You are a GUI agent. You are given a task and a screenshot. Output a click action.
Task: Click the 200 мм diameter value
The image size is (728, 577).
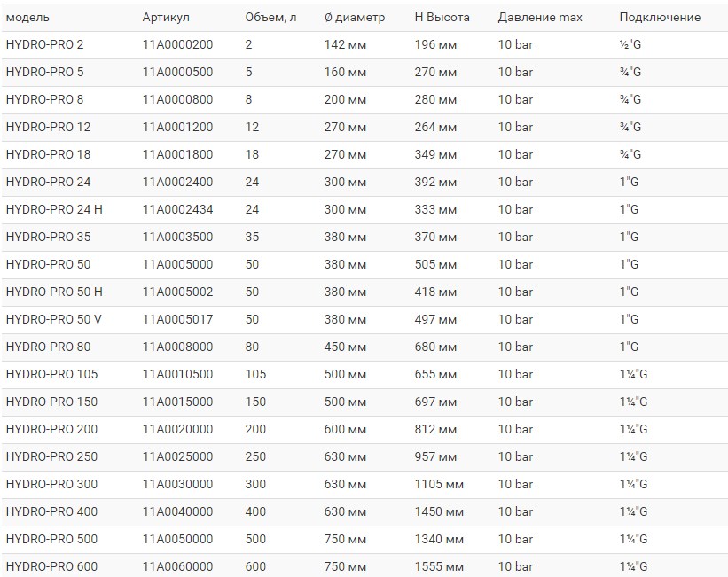pyautogui.click(x=346, y=99)
